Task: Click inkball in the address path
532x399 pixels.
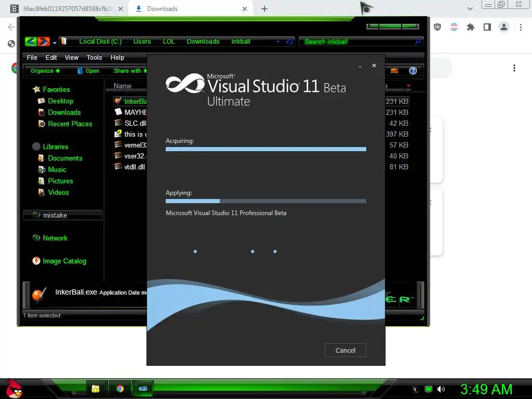Action: click(x=241, y=42)
